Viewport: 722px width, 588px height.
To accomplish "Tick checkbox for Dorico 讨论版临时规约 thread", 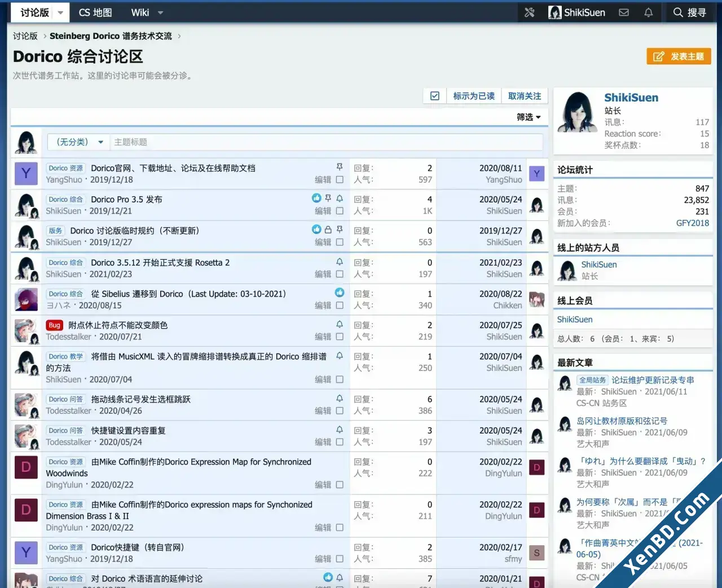I will coord(340,242).
